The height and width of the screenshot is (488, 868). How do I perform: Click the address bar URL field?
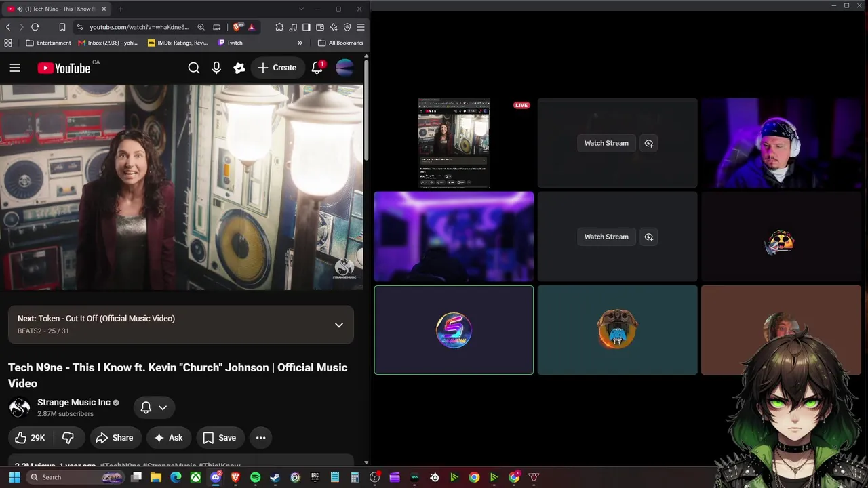[139, 27]
